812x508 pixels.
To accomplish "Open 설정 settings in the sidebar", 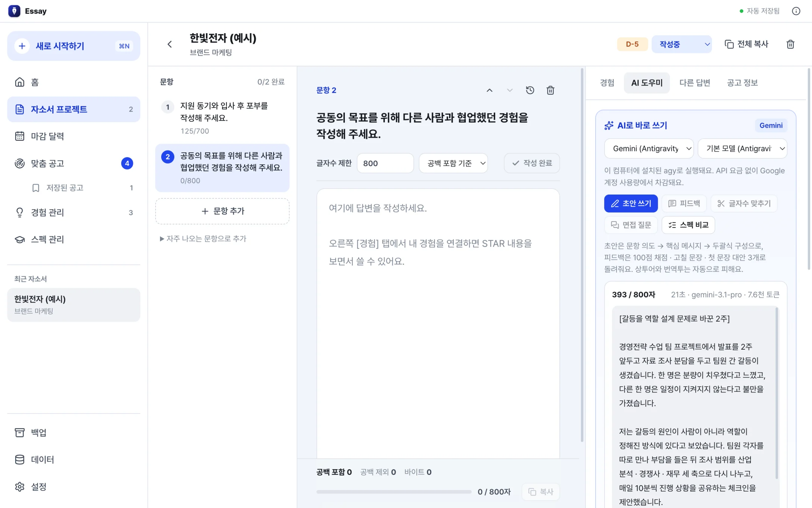I will 74,487.
